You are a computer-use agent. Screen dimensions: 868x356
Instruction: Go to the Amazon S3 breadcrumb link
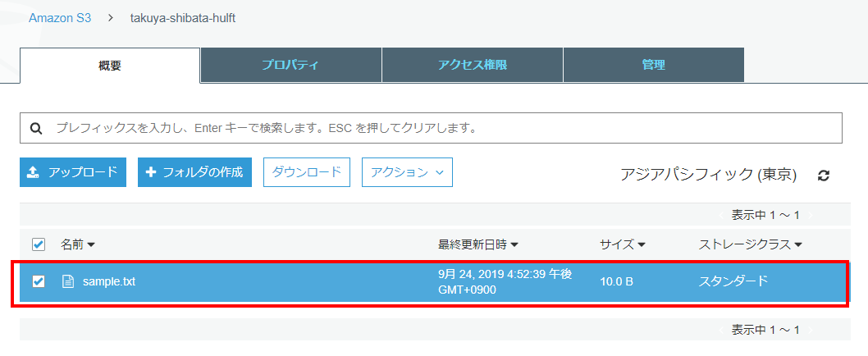coord(60,18)
